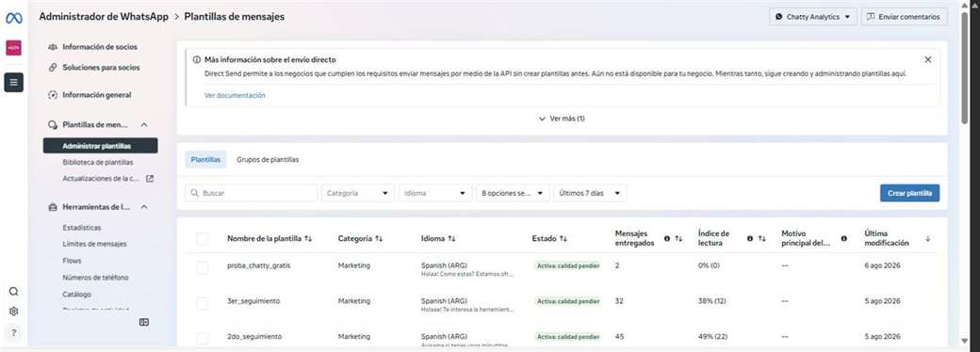The width and height of the screenshot is (980, 352).
Task: Open Flows in sidebar
Action: pos(72,261)
